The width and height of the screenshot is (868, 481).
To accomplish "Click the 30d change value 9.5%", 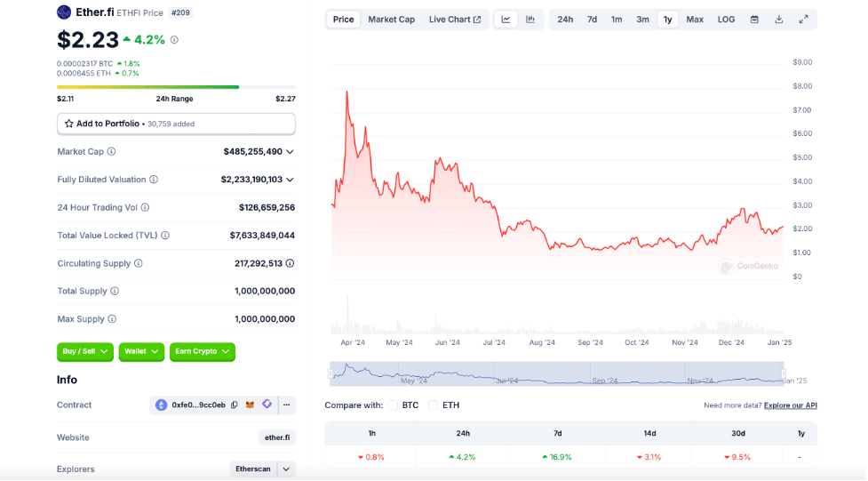I will [737, 457].
